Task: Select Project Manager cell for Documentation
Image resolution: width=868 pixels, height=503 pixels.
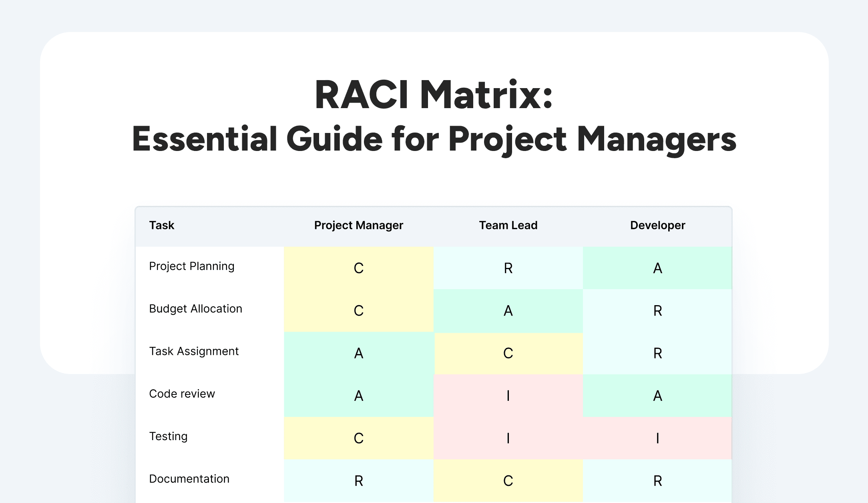Action: [359, 481]
